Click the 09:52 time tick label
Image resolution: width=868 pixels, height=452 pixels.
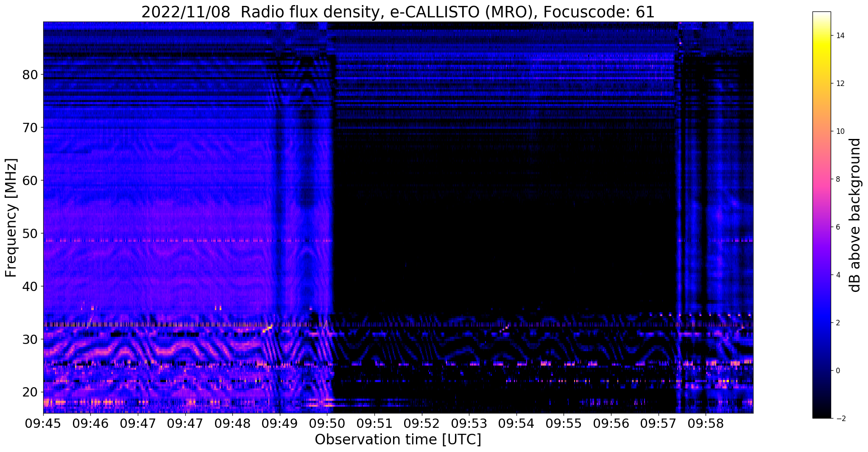coord(421,423)
